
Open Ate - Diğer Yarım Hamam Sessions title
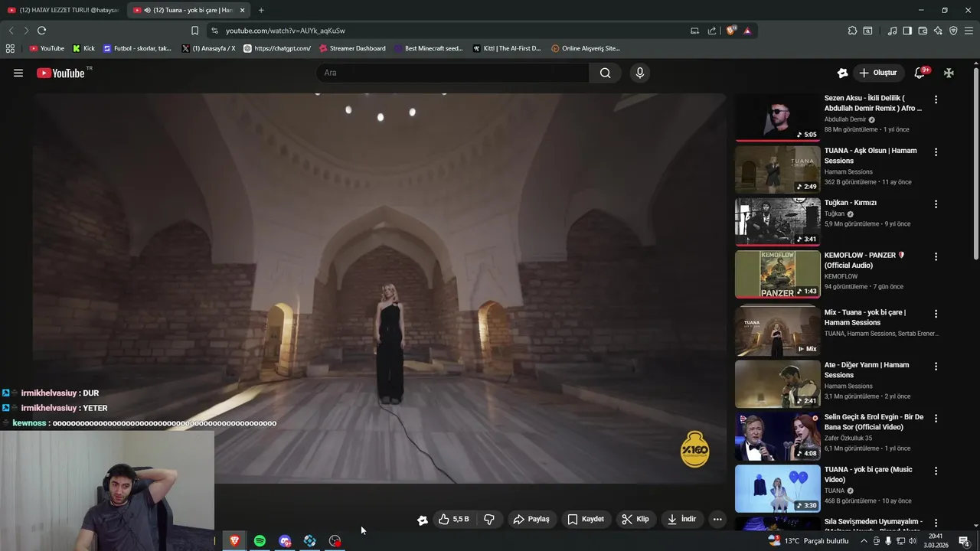pyautogui.click(x=867, y=370)
